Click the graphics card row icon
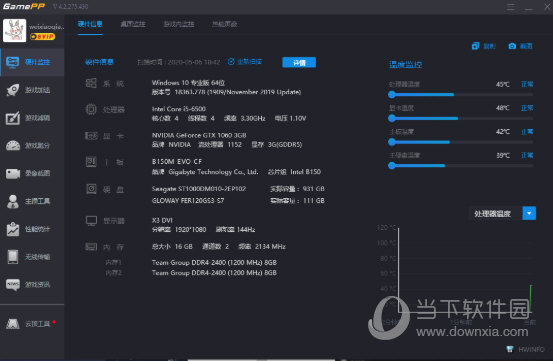Image resolution: width=553 pixels, height=361 pixels. pyautogui.click(x=91, y=136)
